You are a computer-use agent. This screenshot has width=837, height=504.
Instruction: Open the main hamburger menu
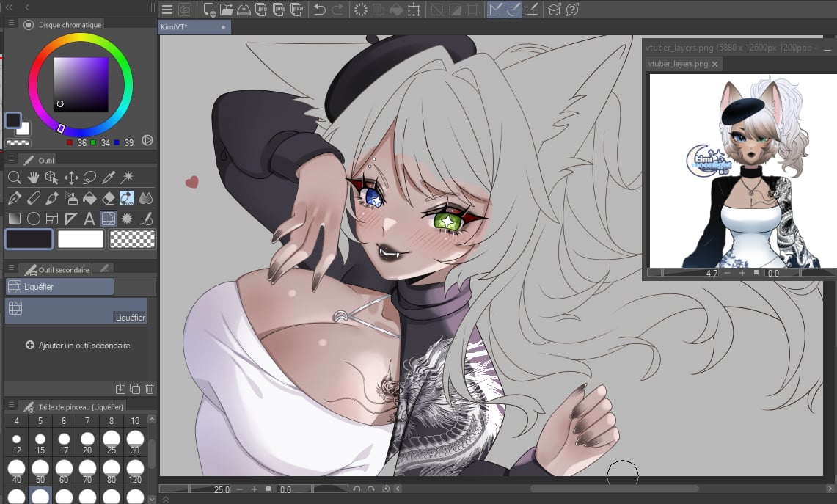click(167, 10)
